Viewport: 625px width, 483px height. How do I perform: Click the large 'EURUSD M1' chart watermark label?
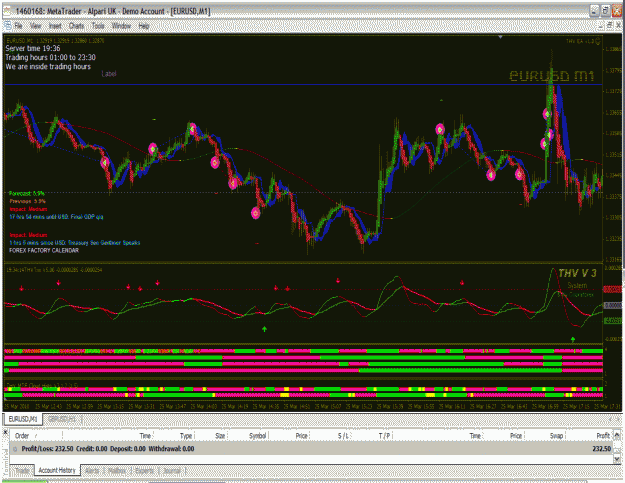pos(552,75)
